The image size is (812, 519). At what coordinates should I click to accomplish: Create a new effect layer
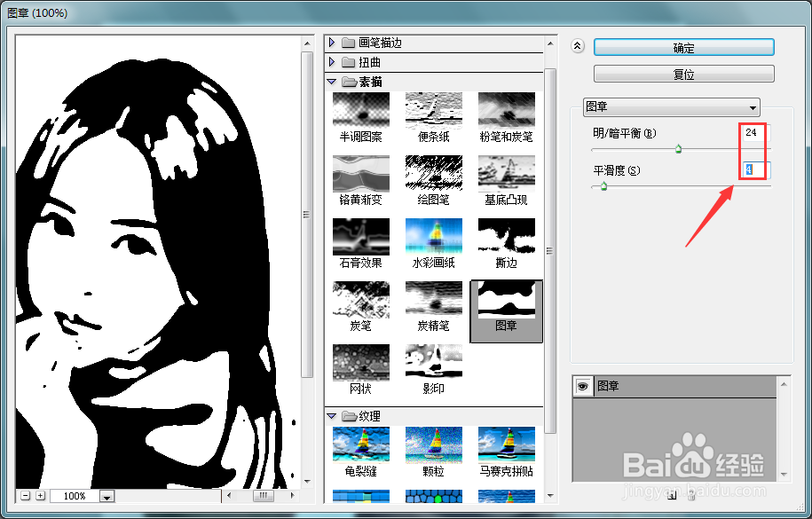point(672,496)
